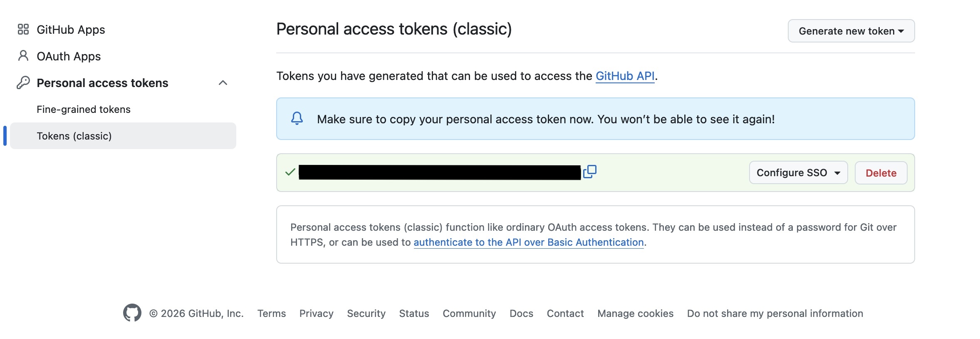
Task: Click the GitHub Apps grid icon
Action: (23, 29)
